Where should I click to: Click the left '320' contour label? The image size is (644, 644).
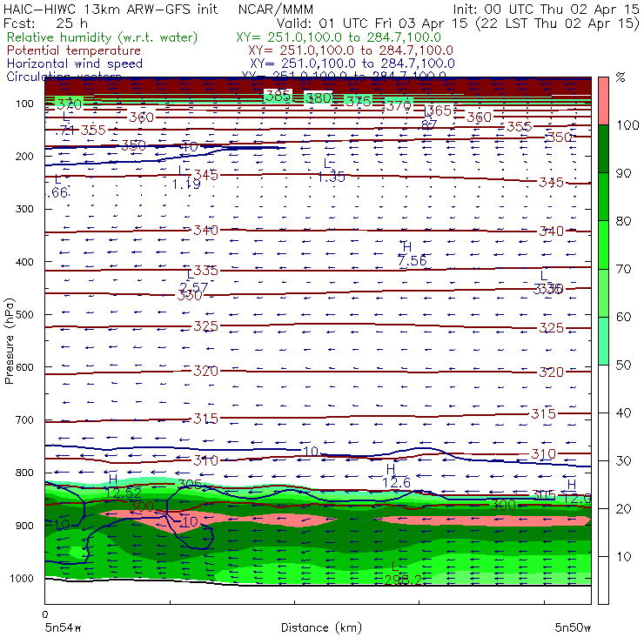coord(205,372)
